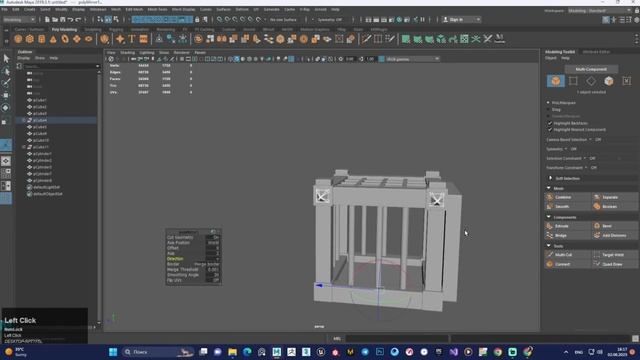Image resolution: width=640 pixels, height=360 pixels.
Task: Click the Multi-Cut shelf icon
Action: coord(367,39)
